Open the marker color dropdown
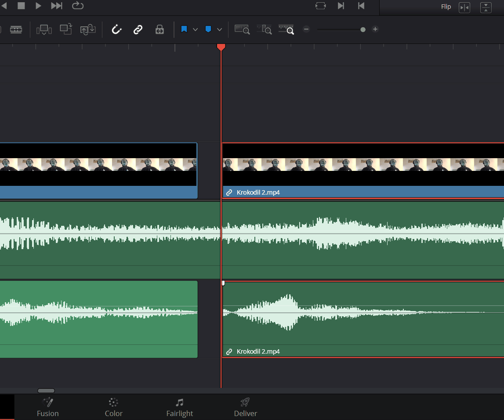The width and height of the screenshot is (504, 420). point(219,29)
